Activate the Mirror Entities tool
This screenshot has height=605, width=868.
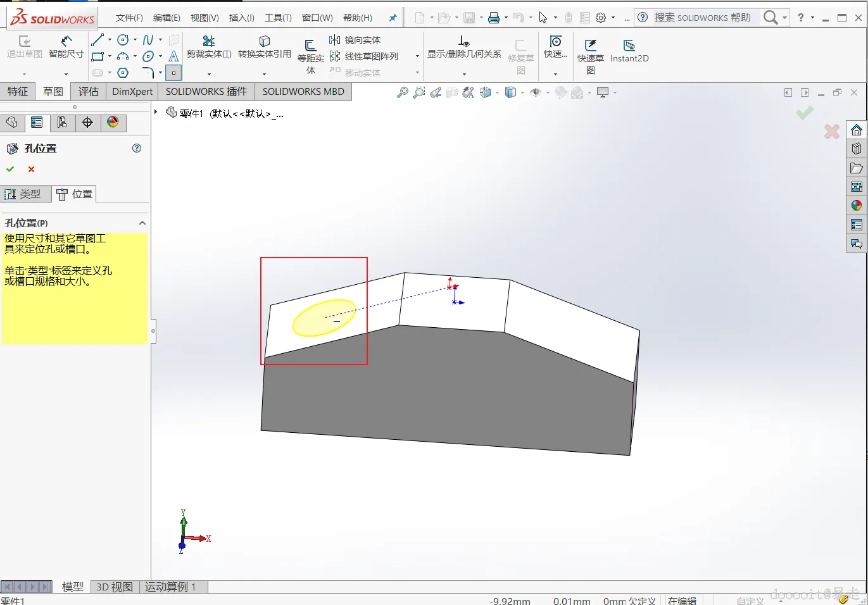point(355,40)
